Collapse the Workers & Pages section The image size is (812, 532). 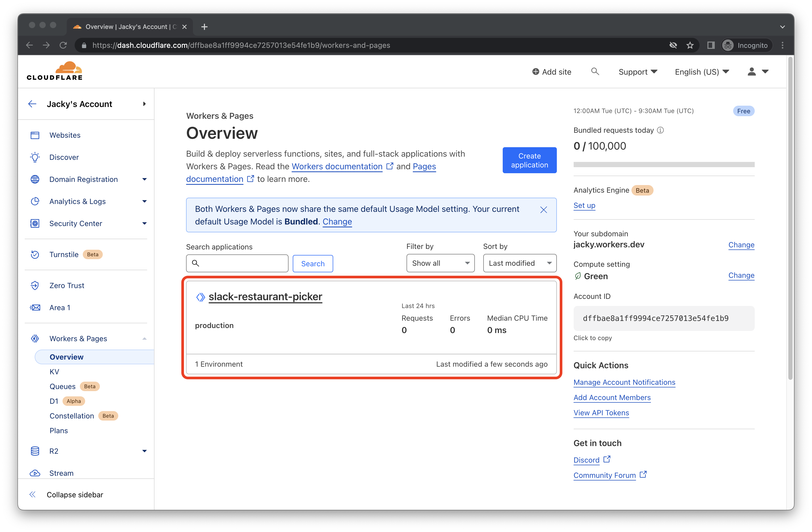tap(144, 339)
